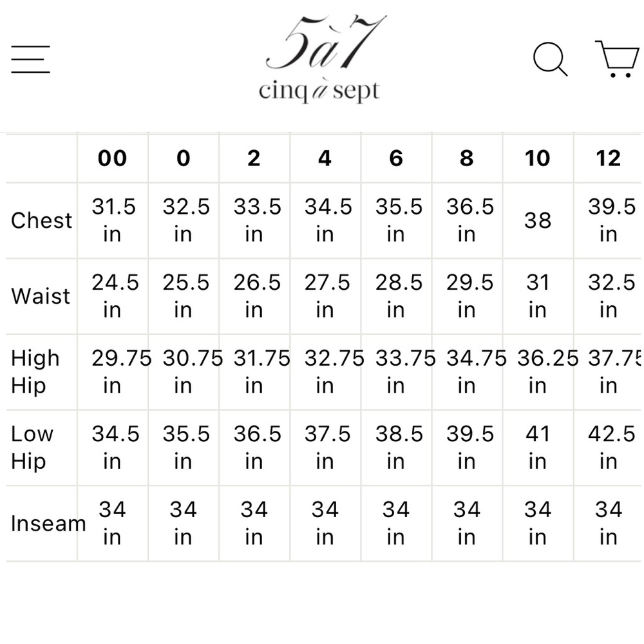Select the size 8 column header
The image size is (644, 644).
[x=467, y=158]
